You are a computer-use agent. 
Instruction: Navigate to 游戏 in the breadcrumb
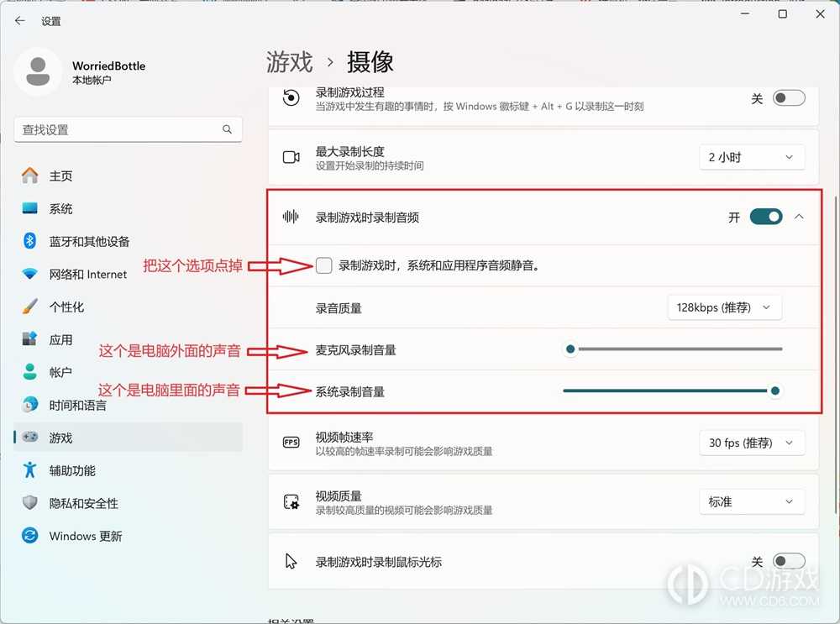click(288, 62)
